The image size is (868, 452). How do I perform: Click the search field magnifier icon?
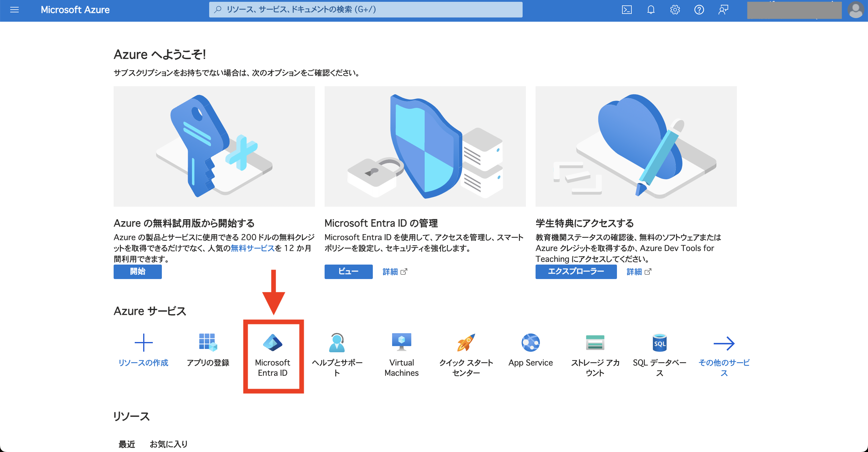tap(218, 9)
